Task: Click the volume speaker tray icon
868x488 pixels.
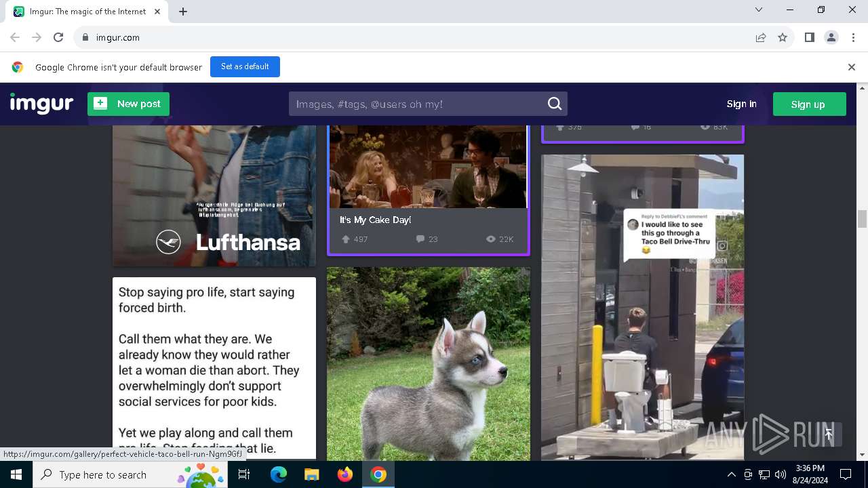Action: [x=781, y=474]
